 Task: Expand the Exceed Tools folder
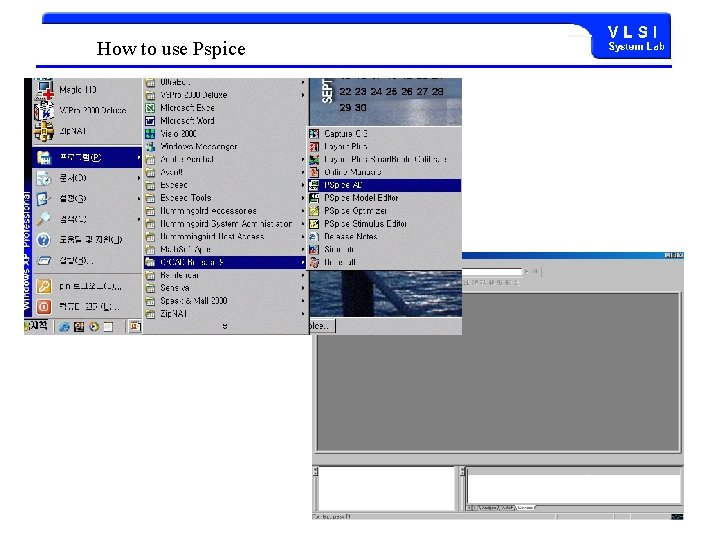[225, 198]
